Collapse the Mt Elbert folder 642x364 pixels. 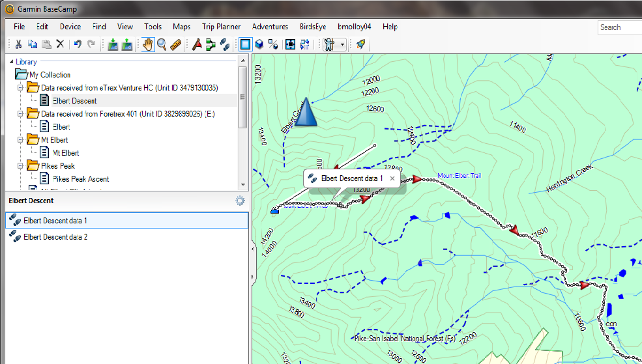[x=20, y=140]
